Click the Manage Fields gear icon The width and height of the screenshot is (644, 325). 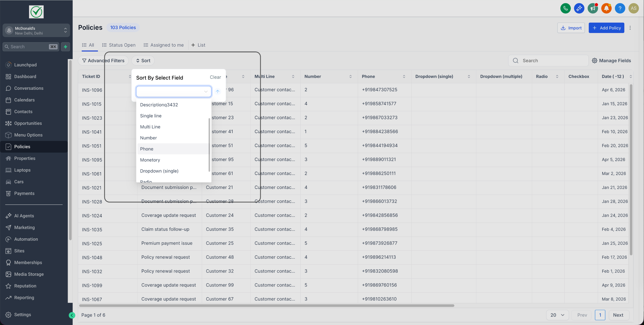[x=595, y=61]
